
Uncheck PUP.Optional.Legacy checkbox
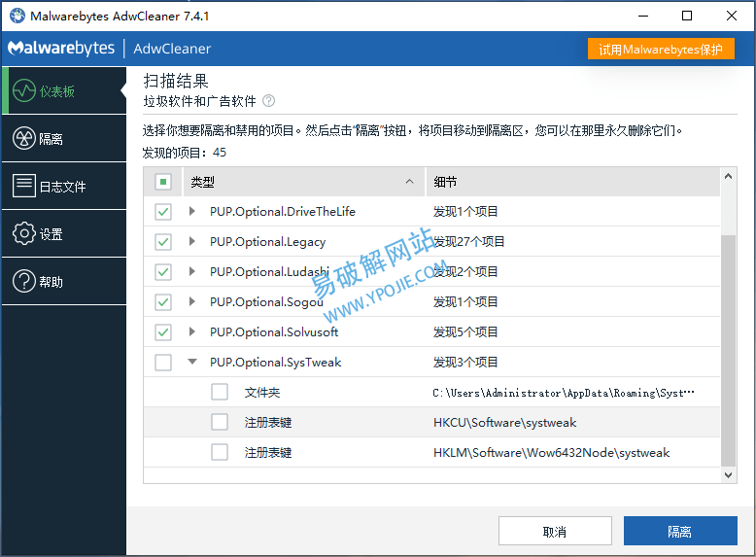pyautogui.click(x=163, y=242)
